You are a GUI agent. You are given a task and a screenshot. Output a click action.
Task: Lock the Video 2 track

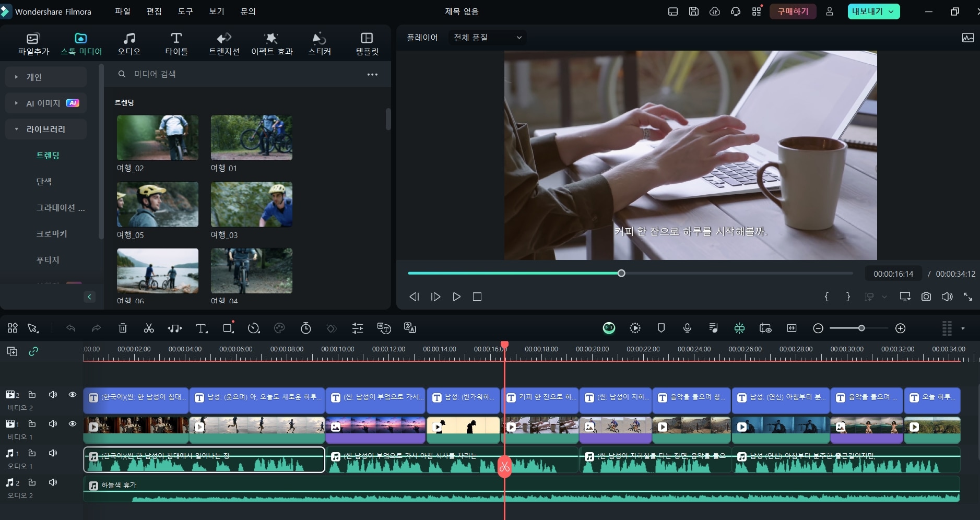(32, 395)
